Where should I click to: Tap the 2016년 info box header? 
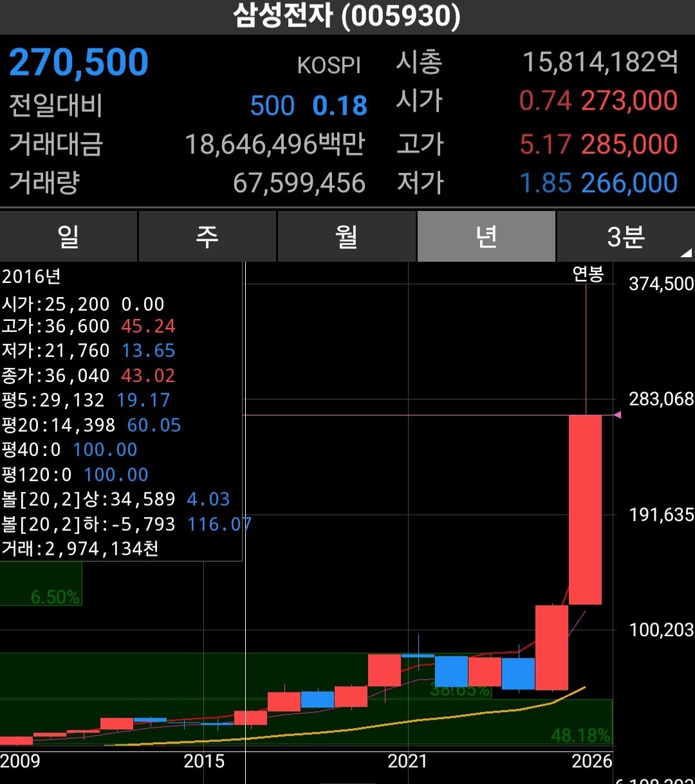point(31,277)
